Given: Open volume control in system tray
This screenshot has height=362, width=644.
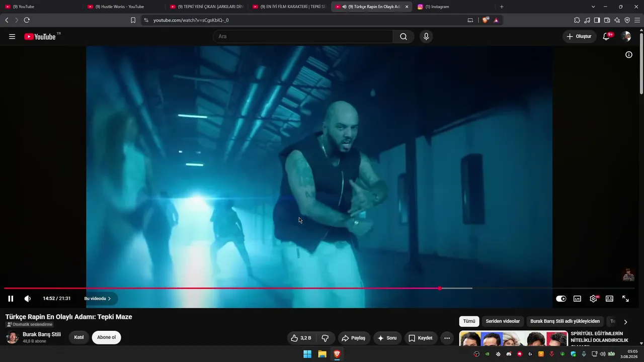Looking at the screenshot, I should tap(603, 354).
